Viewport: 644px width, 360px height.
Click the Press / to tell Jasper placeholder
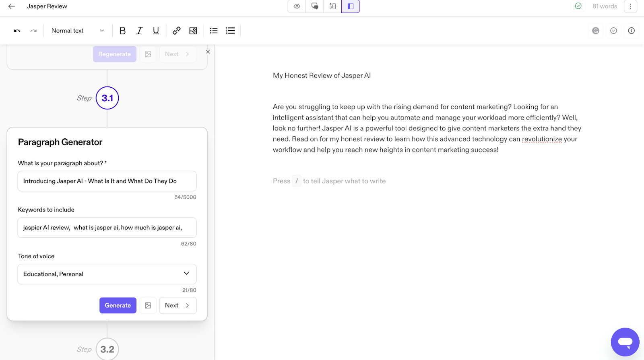(329, 181)
